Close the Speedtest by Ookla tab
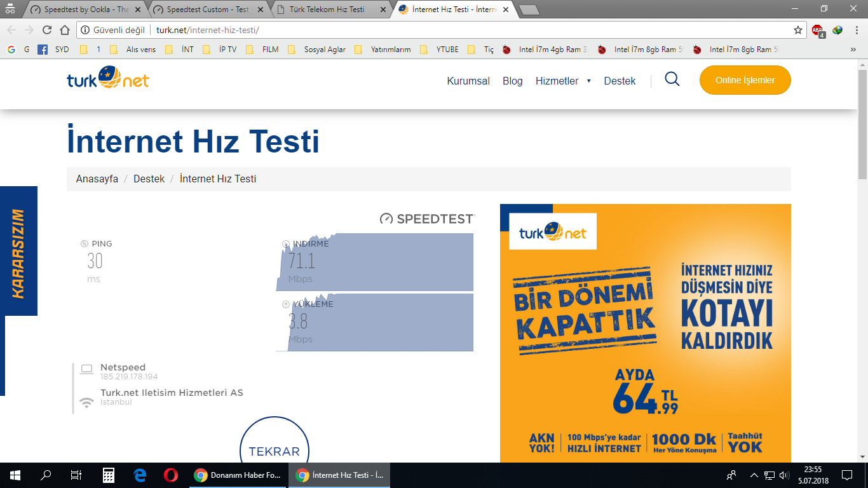Image resolution: width=868 pixels, height=488 pixels. [138, 10]
